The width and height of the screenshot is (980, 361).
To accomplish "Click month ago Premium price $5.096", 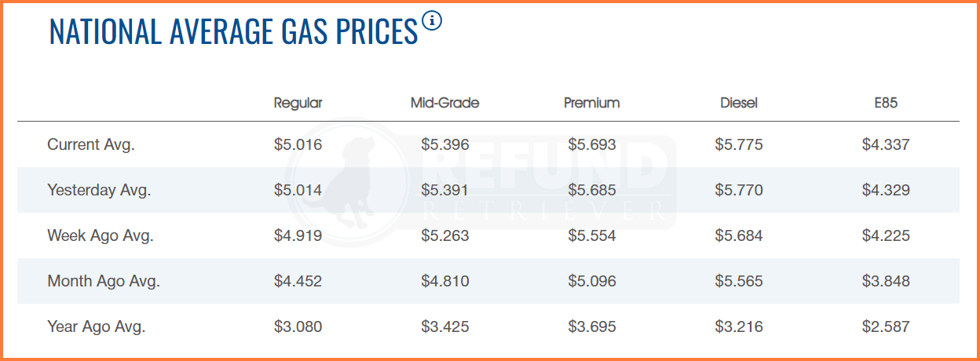I will (x=591, y=281).
